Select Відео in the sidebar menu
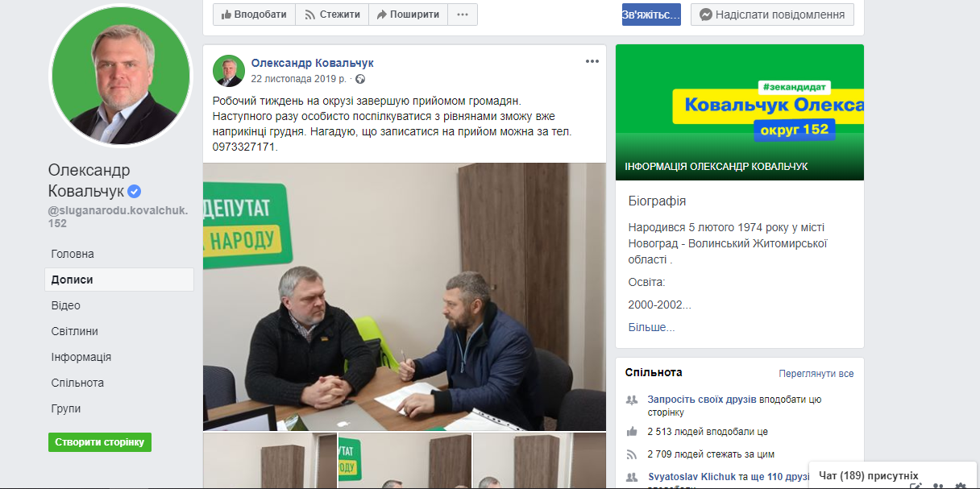 click(66, 305)
